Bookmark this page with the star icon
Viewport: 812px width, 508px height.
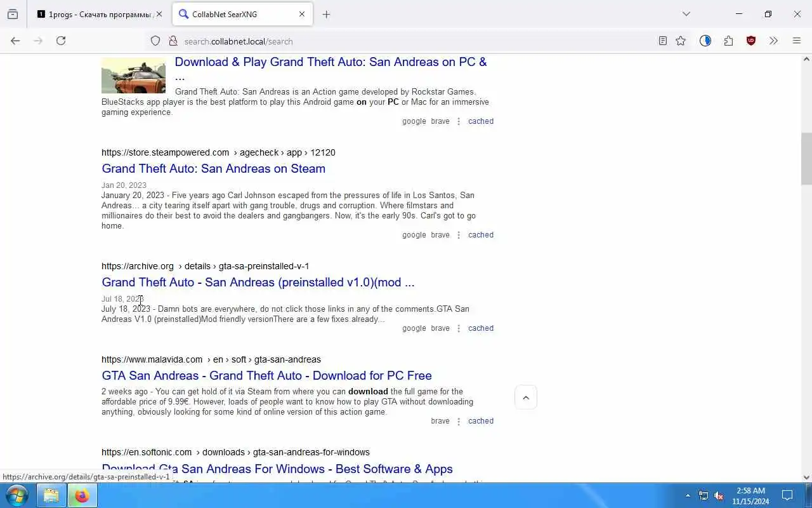681,41
